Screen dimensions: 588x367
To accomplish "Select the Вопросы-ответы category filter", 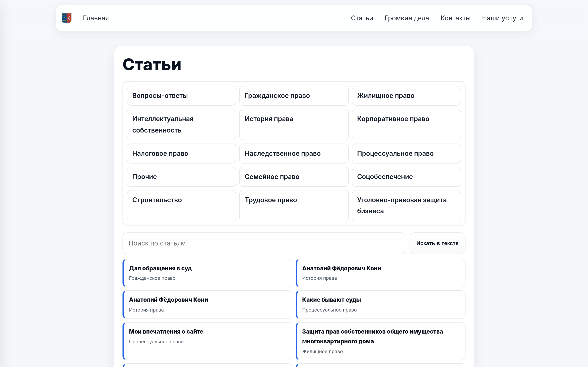I will [x=181, y=95].
